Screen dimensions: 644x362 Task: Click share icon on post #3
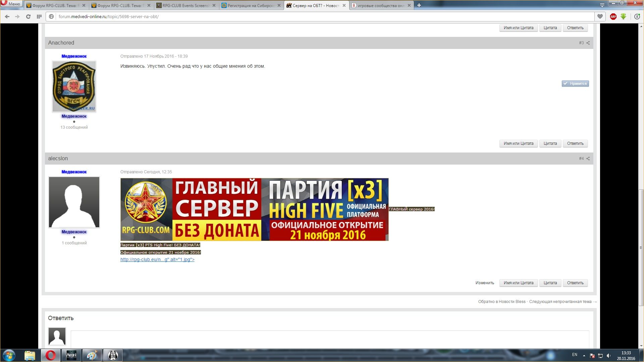[588, 43]
